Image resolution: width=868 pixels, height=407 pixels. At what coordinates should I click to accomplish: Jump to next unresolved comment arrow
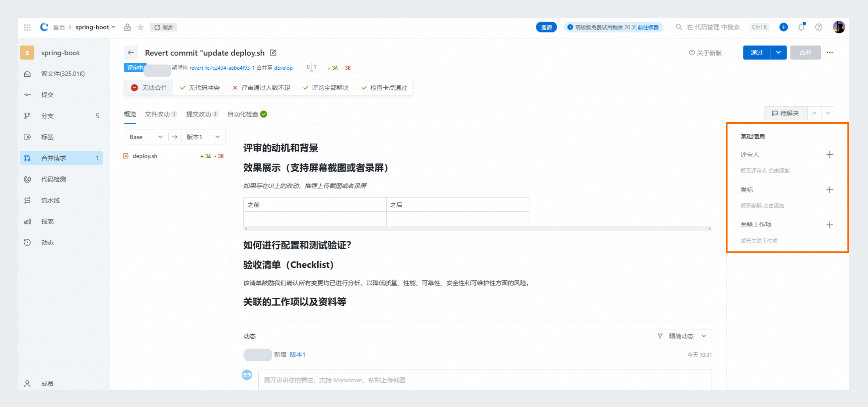(x=828, y=113)
